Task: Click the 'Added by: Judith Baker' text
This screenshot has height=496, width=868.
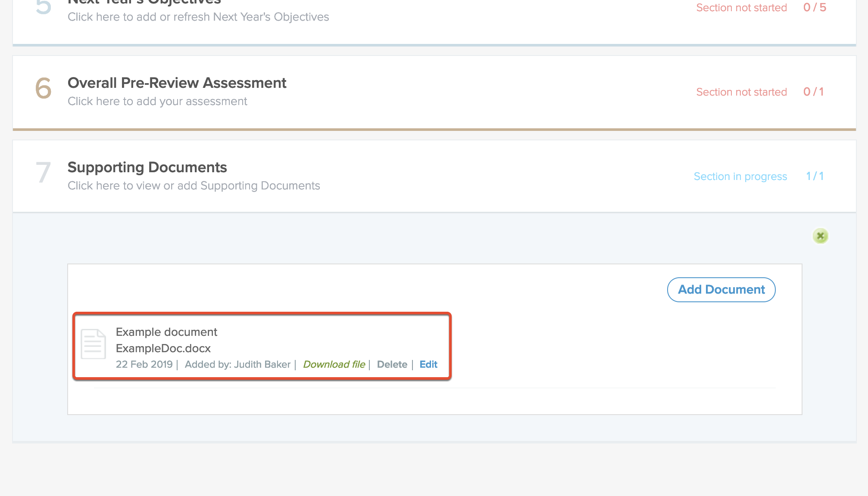Action: click(x=238, y=364)
